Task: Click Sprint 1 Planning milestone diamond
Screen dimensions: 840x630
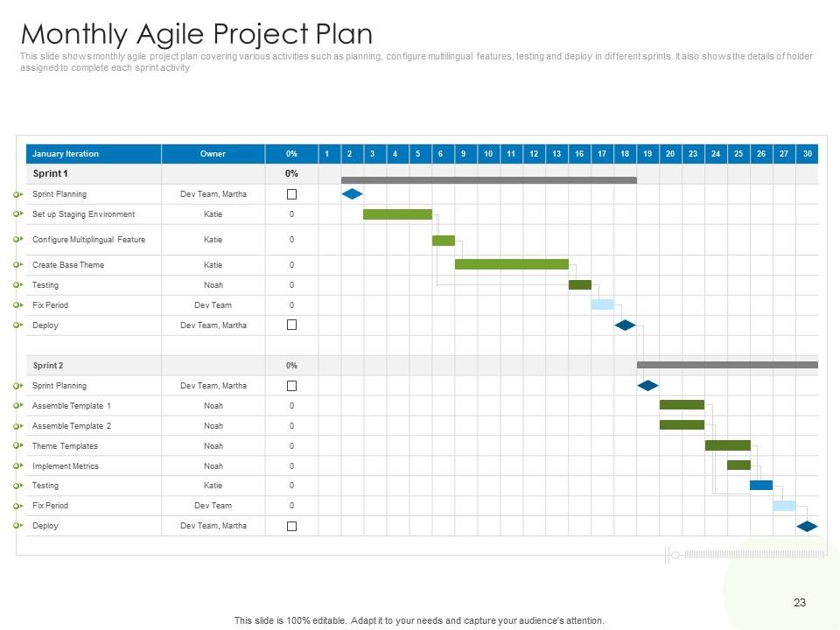Action: click(352, 194)
